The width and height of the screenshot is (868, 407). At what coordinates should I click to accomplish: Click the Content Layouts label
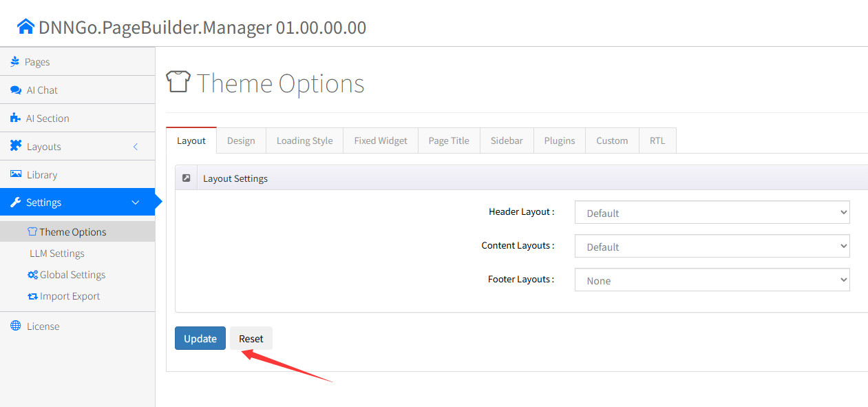518,245
